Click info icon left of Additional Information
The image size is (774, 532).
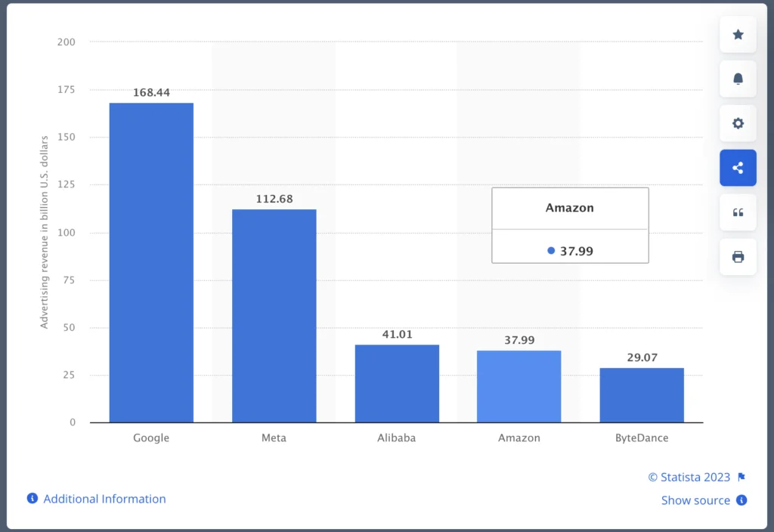[32, 499]
